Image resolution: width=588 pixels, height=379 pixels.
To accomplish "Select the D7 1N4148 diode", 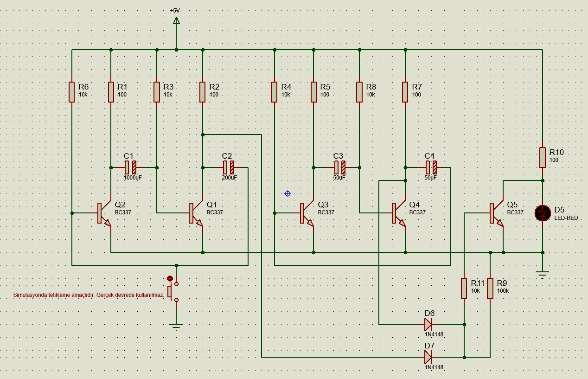I will click(x=428, y=357).
